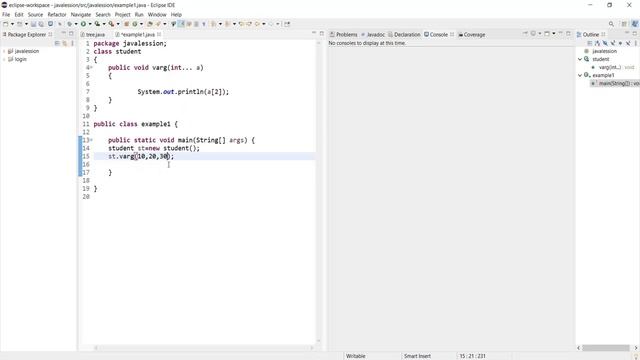The height and width of the screenshot is (360, 640).
Task: Launch the Coverage run icon
Action: [97, 24]
